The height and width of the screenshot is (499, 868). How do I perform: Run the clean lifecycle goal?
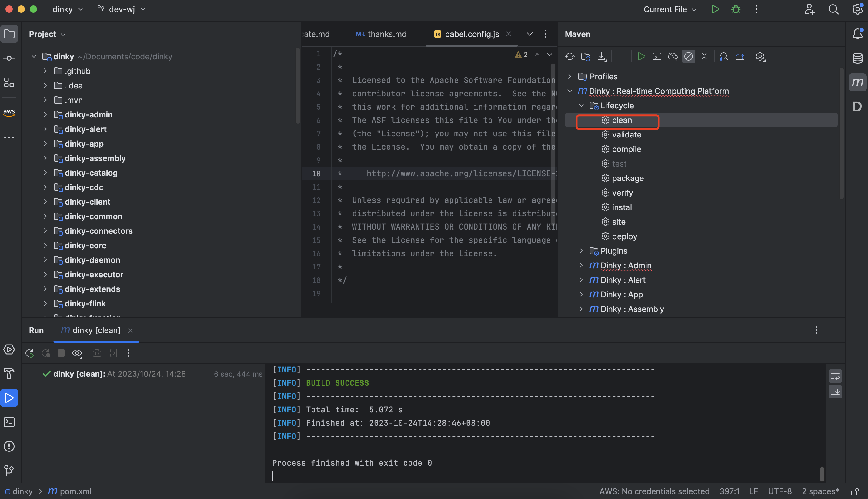(x=622, y=120)
